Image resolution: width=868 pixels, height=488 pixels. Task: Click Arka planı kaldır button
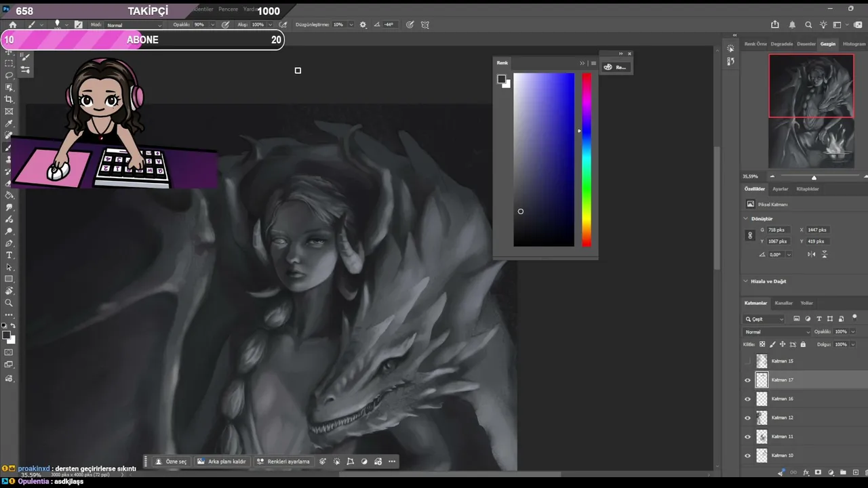(x=222, y=462)
